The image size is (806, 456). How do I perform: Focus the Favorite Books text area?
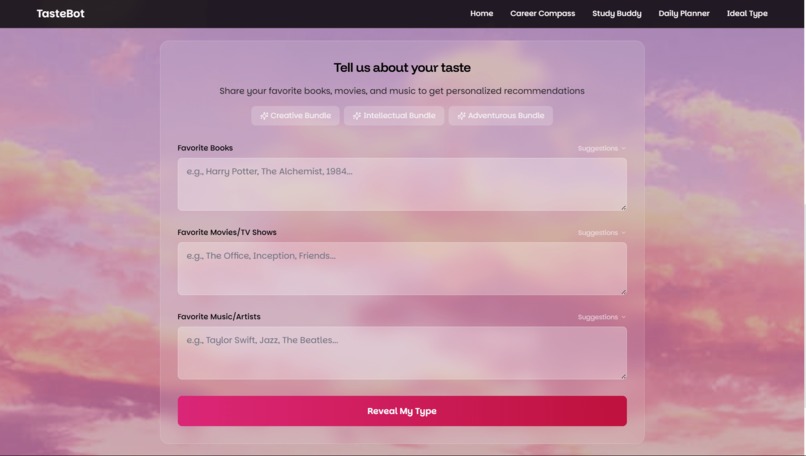point(402,184)
